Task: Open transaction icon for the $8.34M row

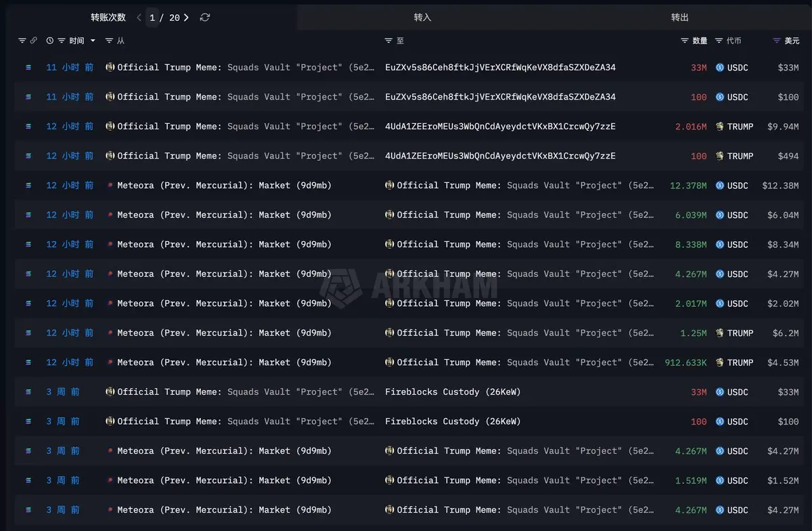Action: 28,245
